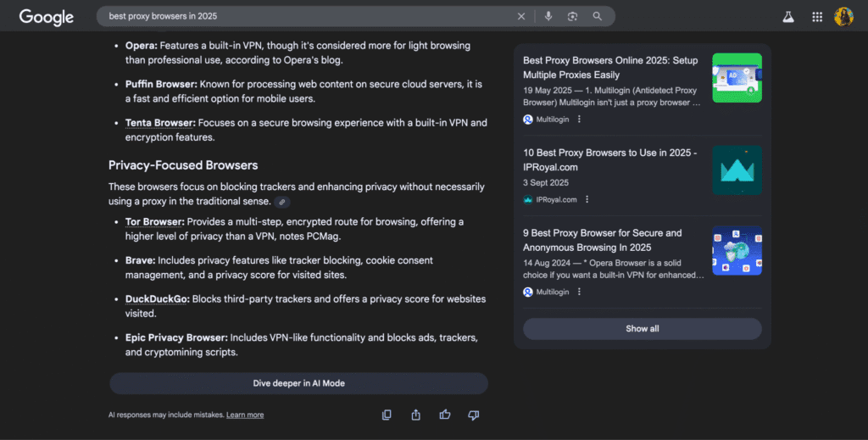Open options menu for IPRoyal.com result

(587, 200)
